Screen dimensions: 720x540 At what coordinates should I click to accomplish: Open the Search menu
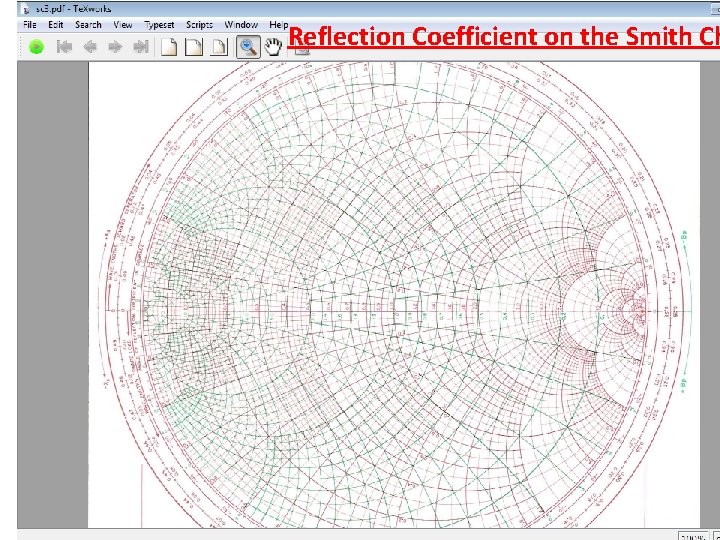click(88, 25)
